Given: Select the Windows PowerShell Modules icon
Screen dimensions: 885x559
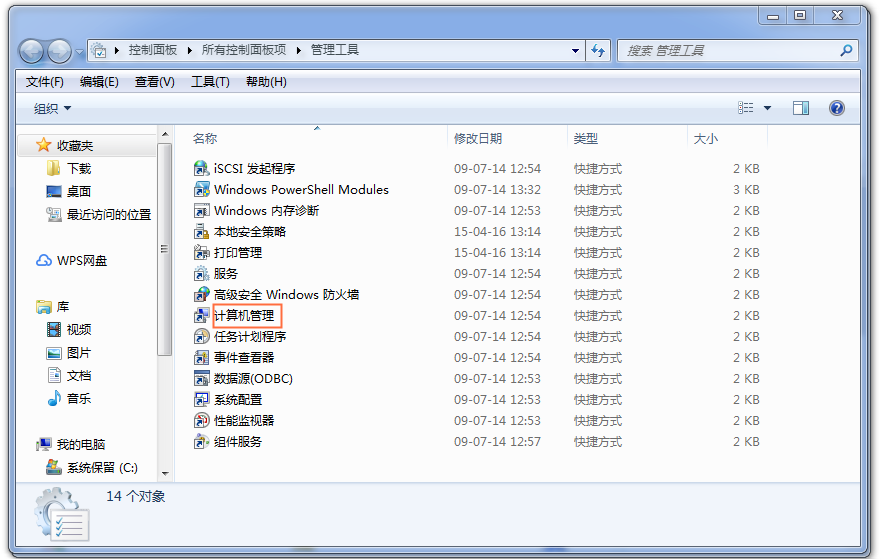Looking at the screenshot, I should click(x=201, y=189).
